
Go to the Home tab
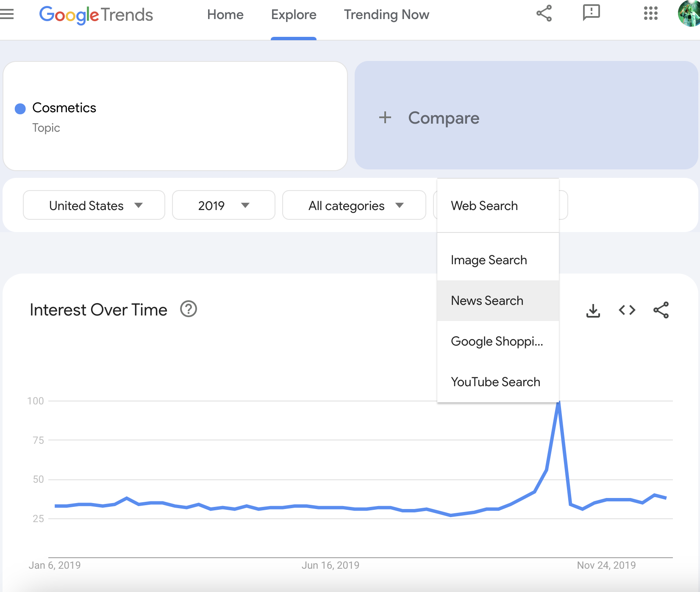[x=225, y=15]
